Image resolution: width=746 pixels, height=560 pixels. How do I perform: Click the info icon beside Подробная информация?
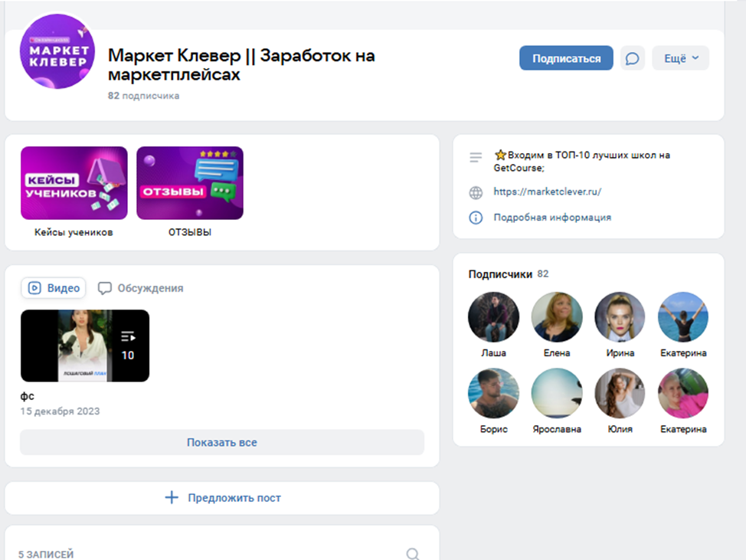click(476, 218)
